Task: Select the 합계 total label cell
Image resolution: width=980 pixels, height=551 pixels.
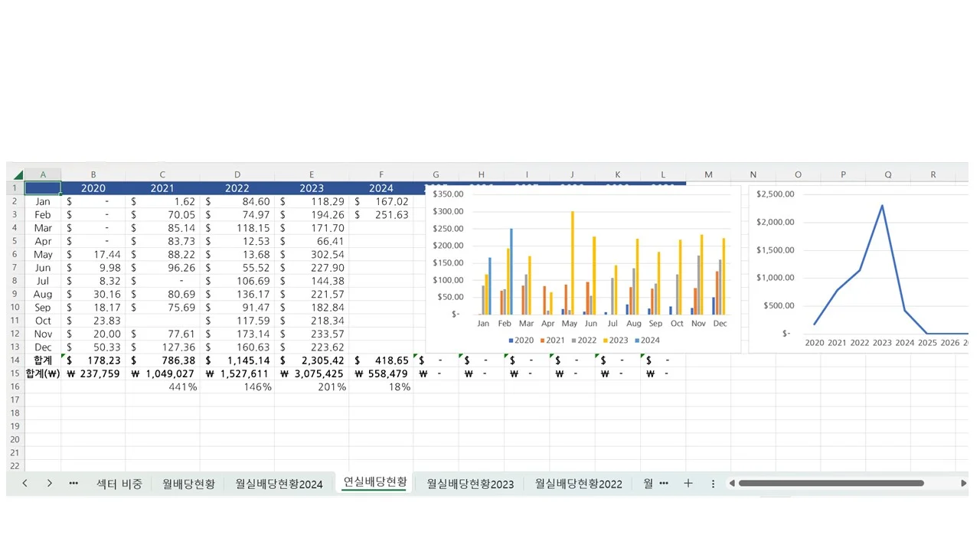Action: point(43,360)
